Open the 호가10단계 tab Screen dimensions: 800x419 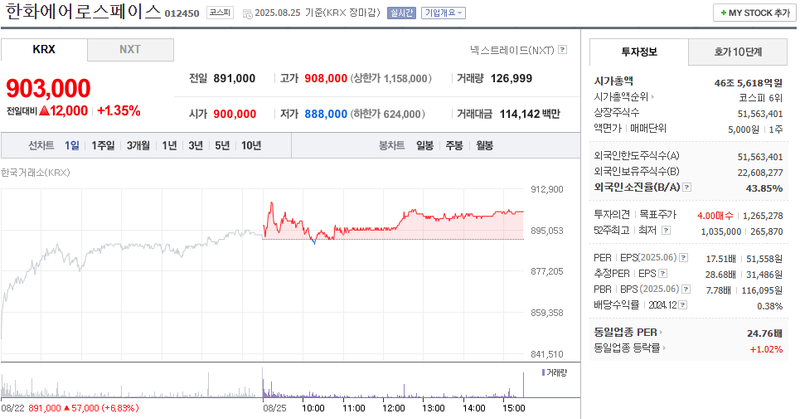click(738, 52)
